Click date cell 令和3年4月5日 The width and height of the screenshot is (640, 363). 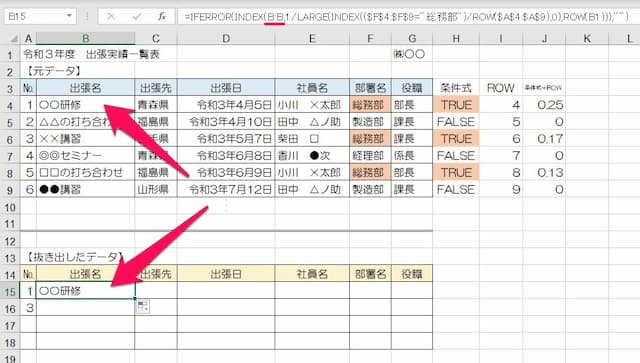(x=226, y=105)
